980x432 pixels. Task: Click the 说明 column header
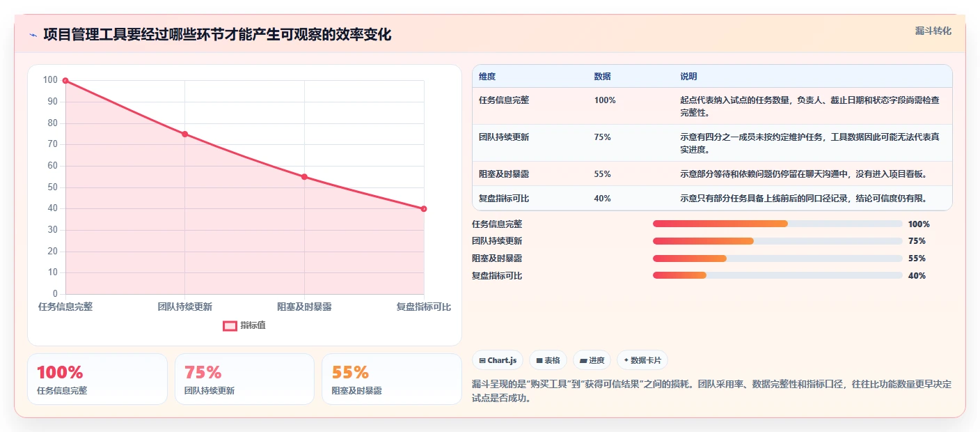[x=688, y=77]
